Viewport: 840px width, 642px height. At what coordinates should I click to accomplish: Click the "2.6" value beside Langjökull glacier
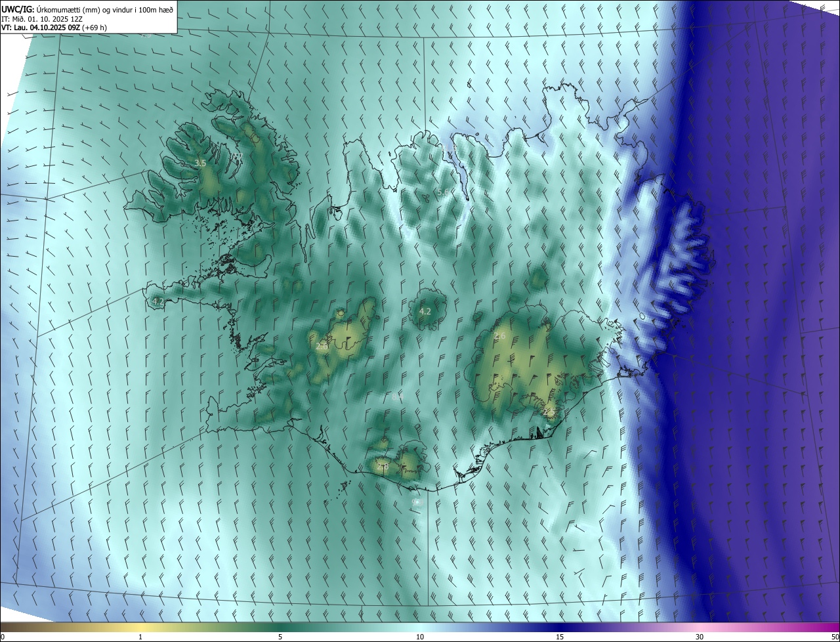(x=322, y=347)
